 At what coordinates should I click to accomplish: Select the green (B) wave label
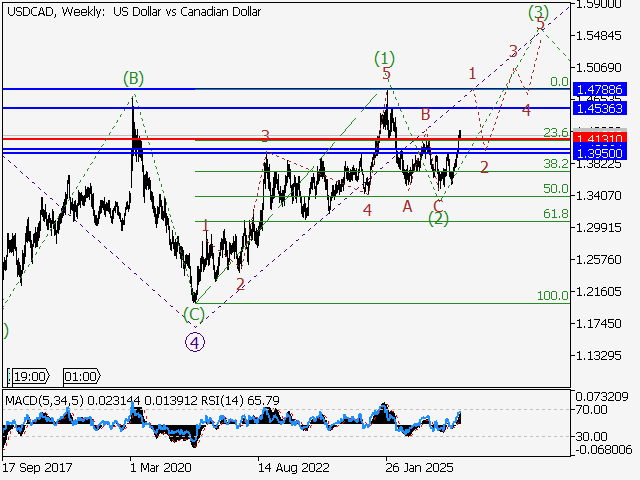tap(133, 78)
